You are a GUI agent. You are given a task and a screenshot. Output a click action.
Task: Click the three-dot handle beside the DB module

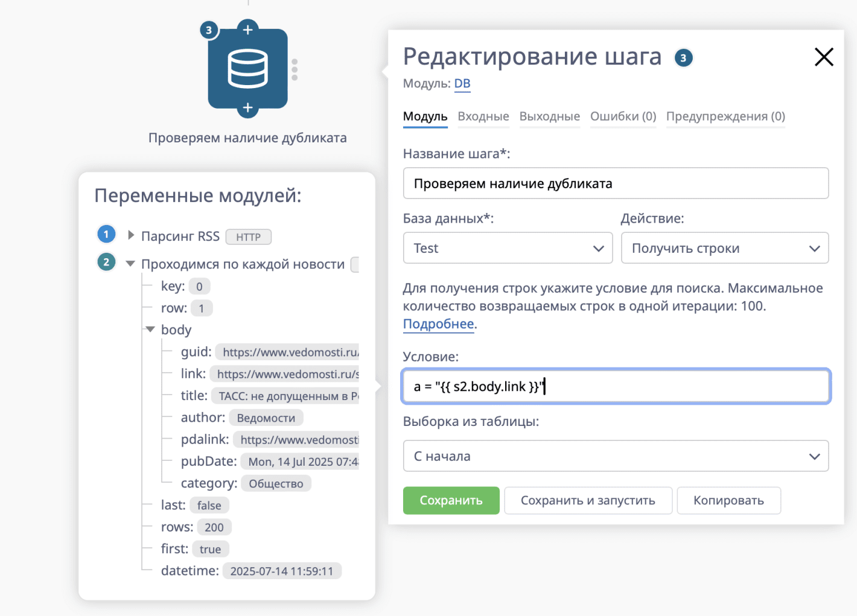295,69
